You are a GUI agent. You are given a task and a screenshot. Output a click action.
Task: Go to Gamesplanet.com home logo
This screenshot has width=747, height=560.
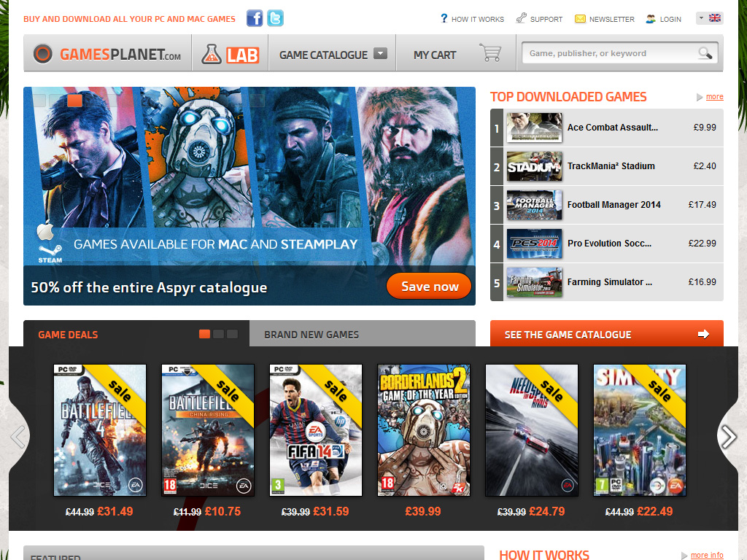pos(107,54)
